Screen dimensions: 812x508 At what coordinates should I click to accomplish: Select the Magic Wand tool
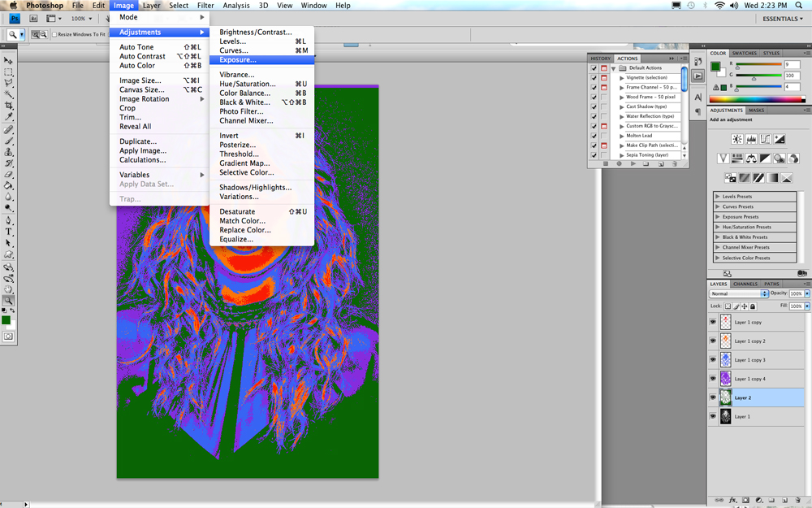pyautogui.click(x=8, y=93)
